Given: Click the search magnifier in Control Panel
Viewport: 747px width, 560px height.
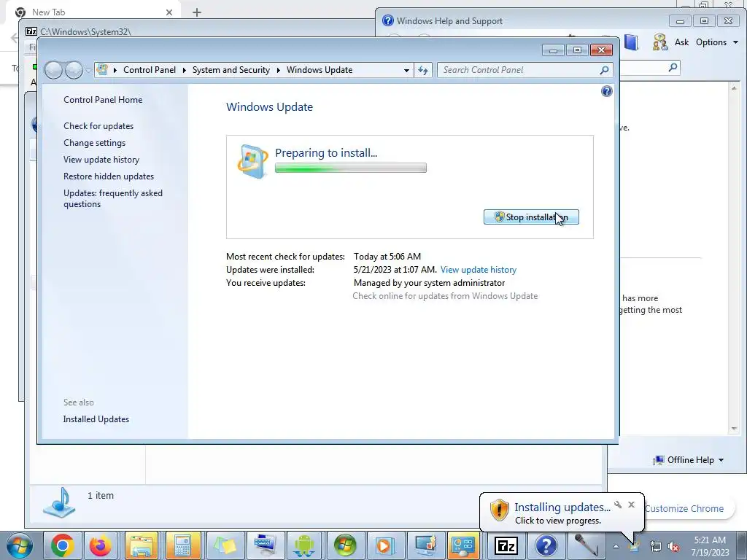Looking at the screenshot, I should [x=604, y=71].
